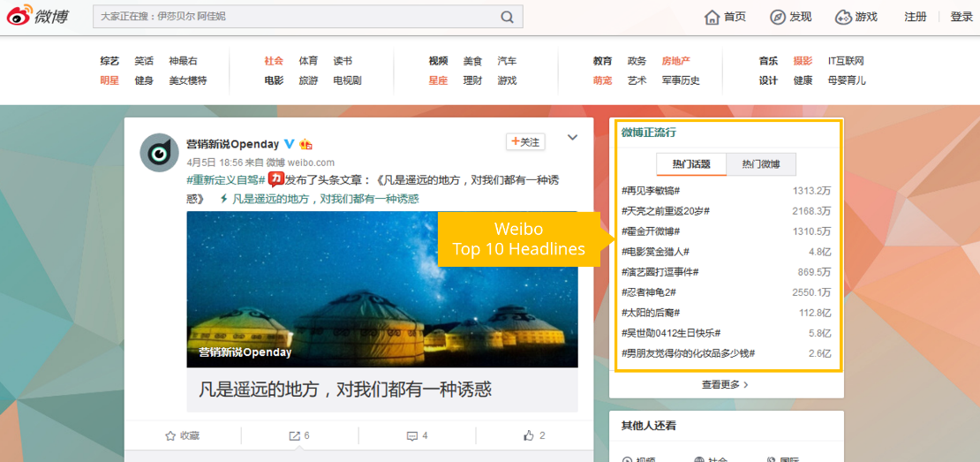This screenshot has height=462, width=980.
Task: Open the #男朋友觉得你的化妆品多少钱# topic
Action: tap(688, 353)
